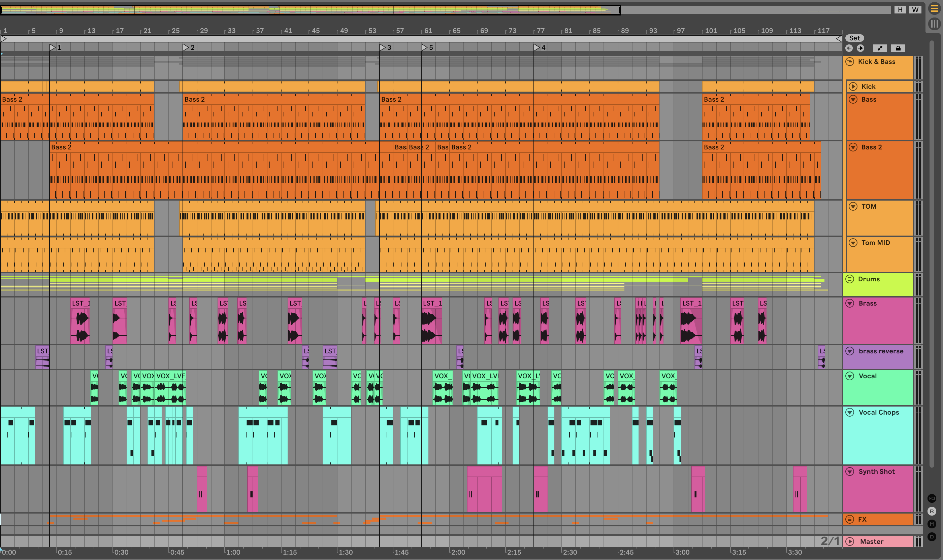
Task: Toggle automation mode button
Action: coord(880,48)
